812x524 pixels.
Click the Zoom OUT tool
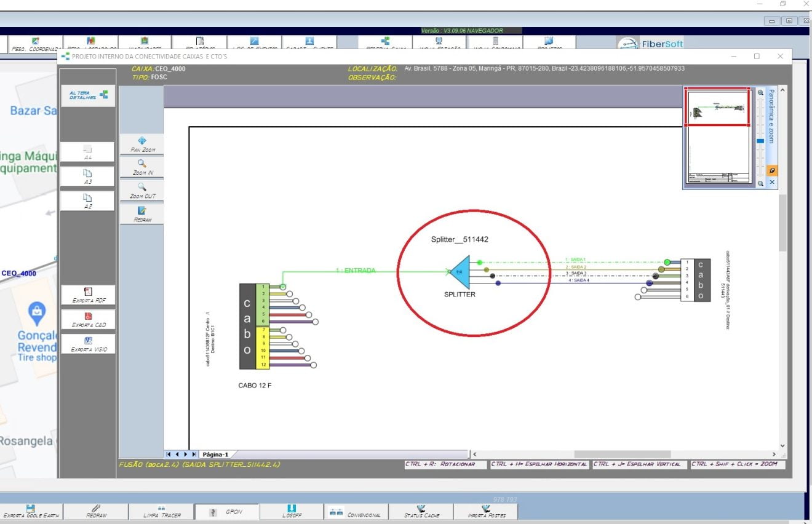[142, 191]
